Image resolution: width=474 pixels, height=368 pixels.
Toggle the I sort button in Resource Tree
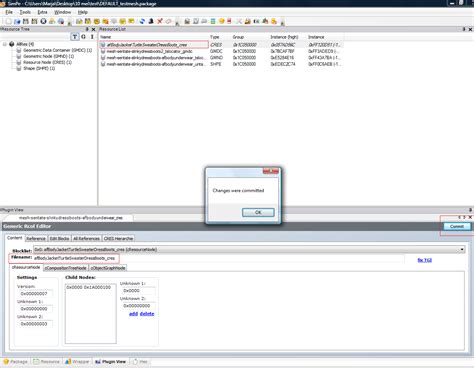(92, 37)
